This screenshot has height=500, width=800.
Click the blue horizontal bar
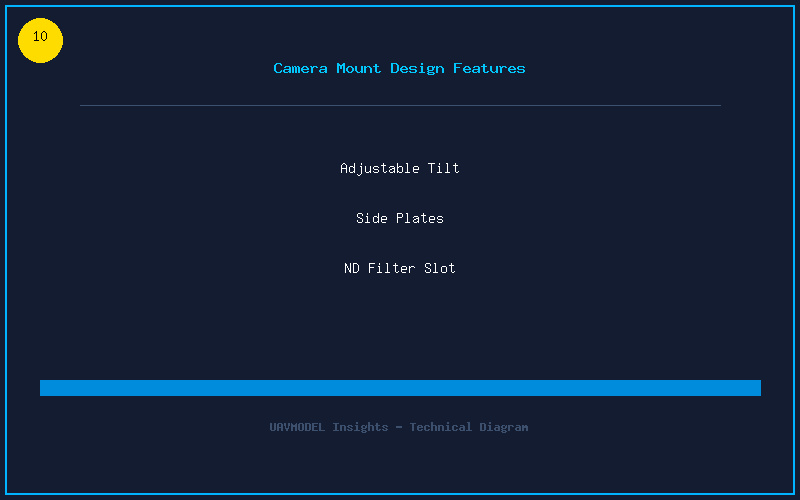point(401,388)
